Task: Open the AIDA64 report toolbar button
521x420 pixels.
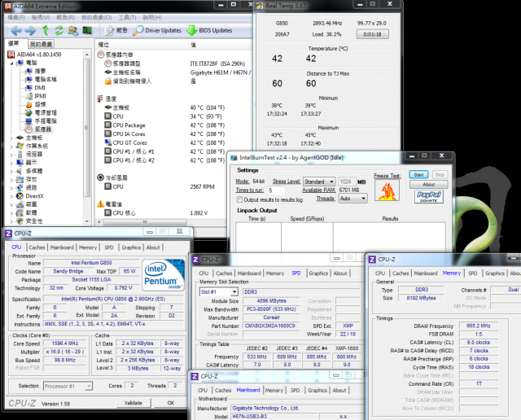Action: 116,31
